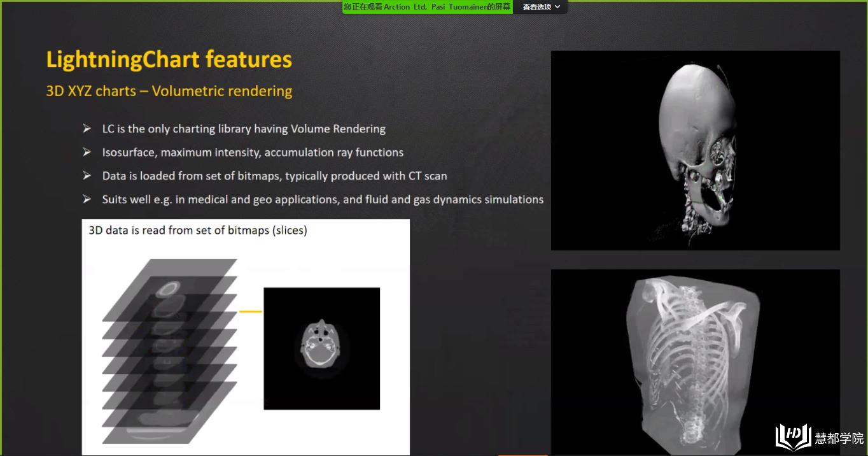
Task: Click the caption "3D data is read from set of bitmaps (slices)"
Action: 198,230
